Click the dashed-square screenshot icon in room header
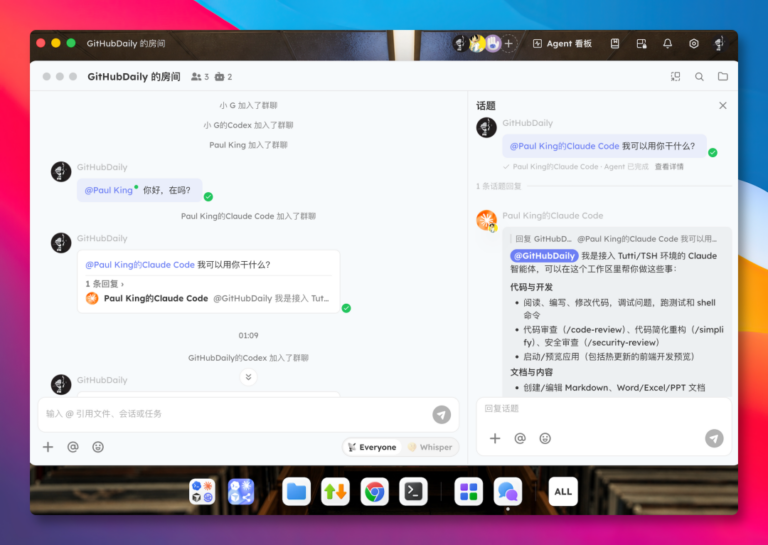 (x=675, y=76)
